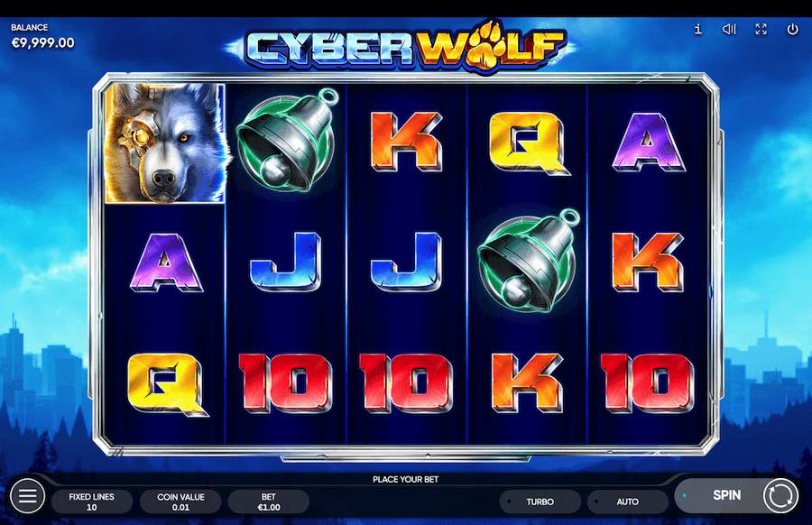Mute the game sound
The image size is (812, 525).
[729, 29]
